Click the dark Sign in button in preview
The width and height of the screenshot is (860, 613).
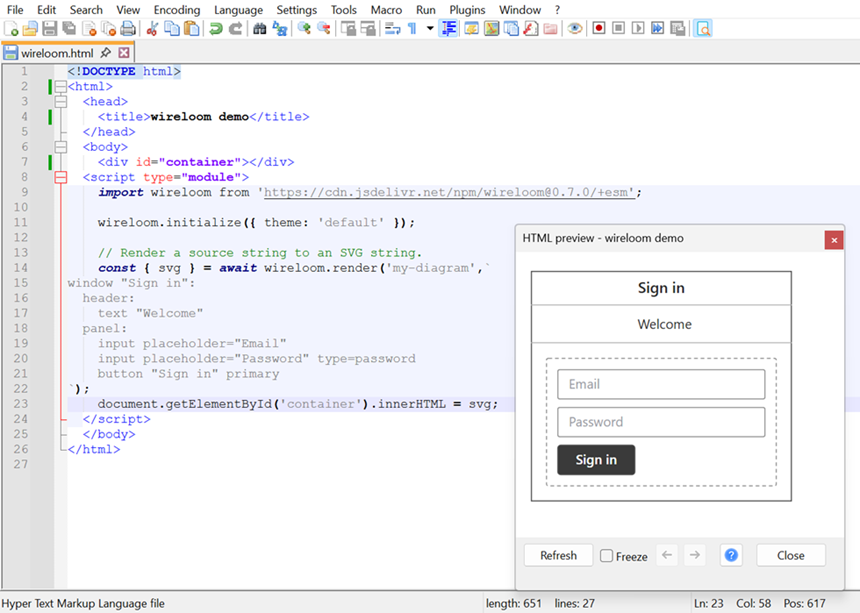[596, 460]
